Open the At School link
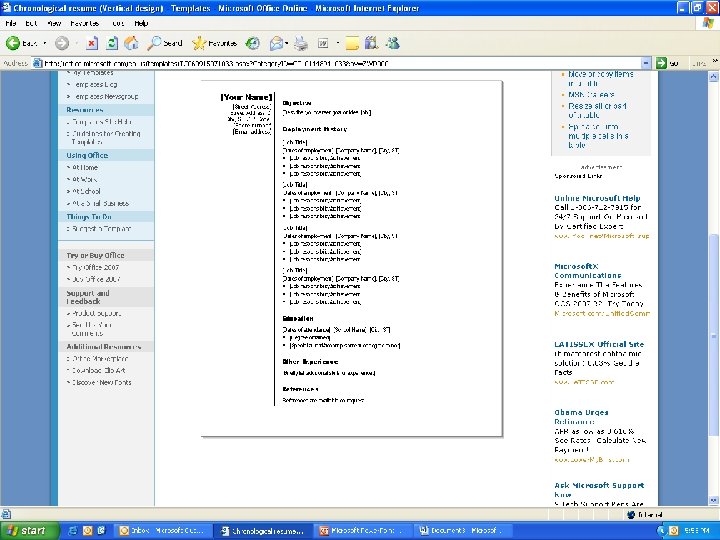Image resolution: width=720 pixels, height=540 pixels. 86,191
